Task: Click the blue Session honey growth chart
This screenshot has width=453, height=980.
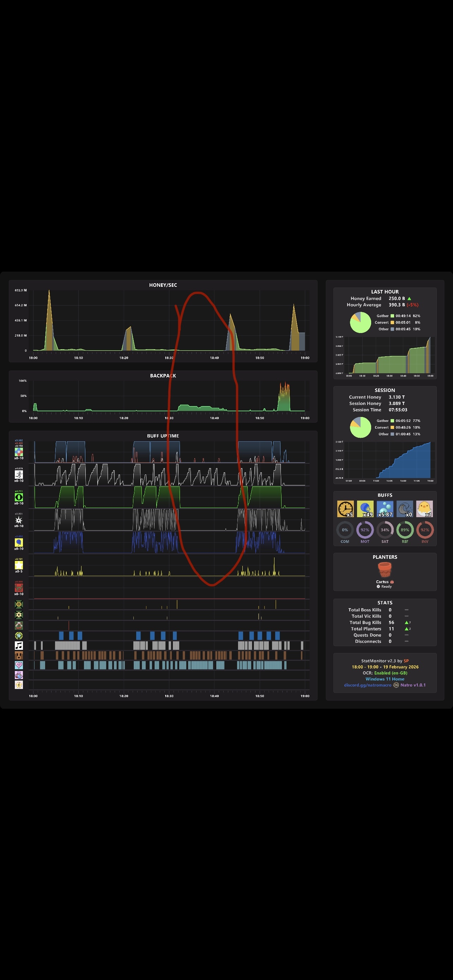Action: click(389, 460)
